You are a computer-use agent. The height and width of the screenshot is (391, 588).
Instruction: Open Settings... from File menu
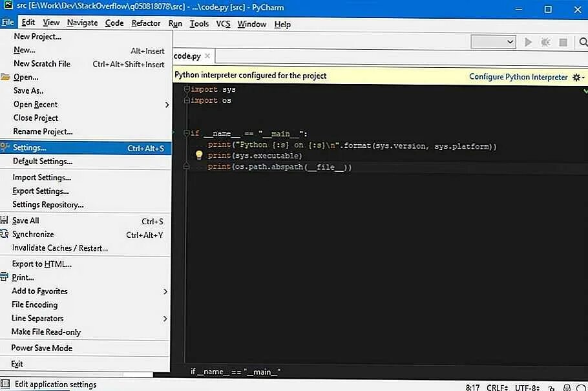85,147
